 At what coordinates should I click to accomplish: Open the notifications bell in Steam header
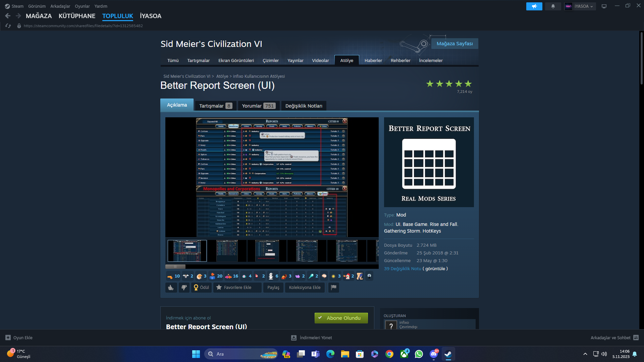553,6
